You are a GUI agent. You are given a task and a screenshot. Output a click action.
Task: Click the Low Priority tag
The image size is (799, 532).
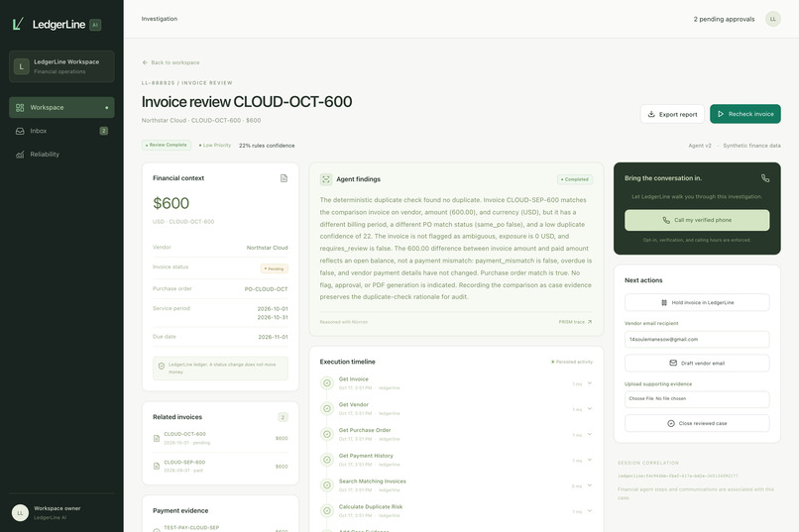pos(215,145)
